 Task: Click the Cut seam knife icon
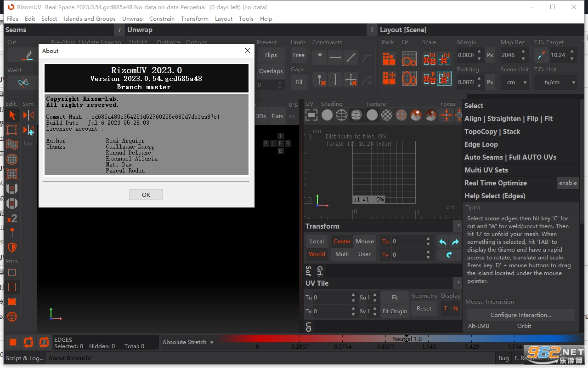click(x=28, y=55)
